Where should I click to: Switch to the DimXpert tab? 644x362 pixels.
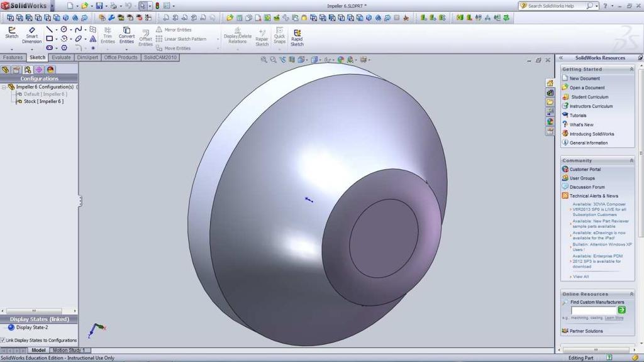(87, 57)
